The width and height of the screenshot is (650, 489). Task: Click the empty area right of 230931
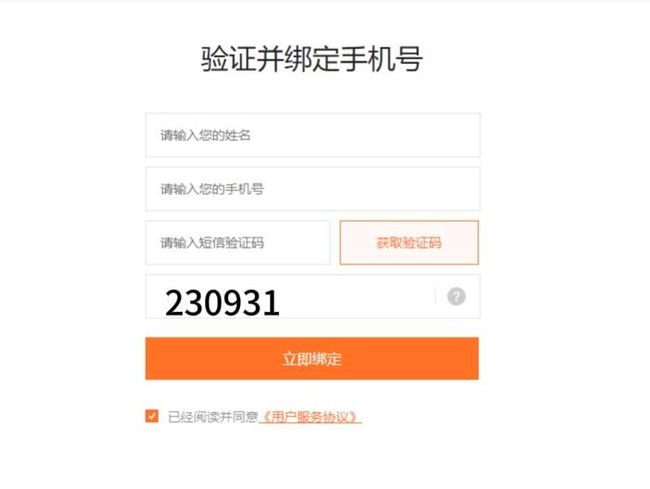[357, 296]
